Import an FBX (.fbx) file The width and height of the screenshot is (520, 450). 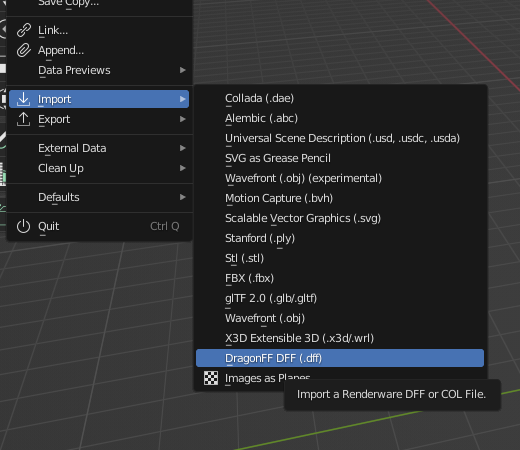pyautogui.click(x=340, y=278)
